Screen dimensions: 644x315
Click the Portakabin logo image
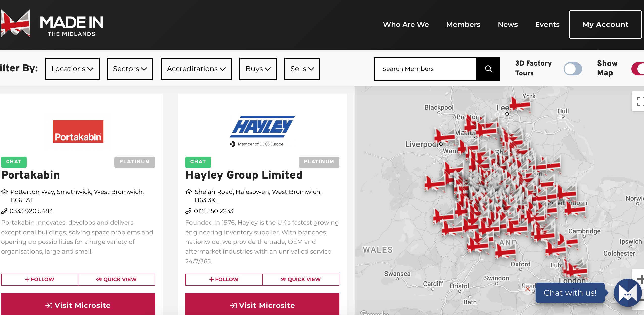click(x=78, y=132)
